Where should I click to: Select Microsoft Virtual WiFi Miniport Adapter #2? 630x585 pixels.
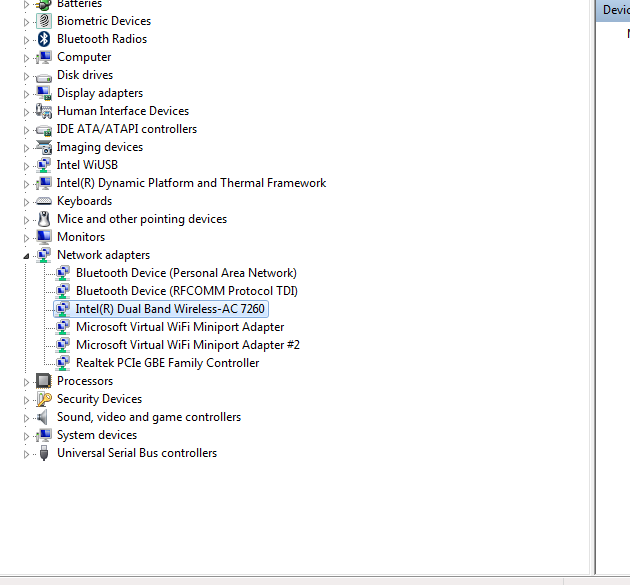coord(188,345)
